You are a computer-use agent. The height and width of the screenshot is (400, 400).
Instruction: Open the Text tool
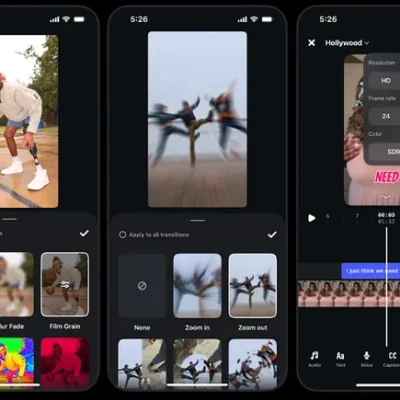[340, 359]
